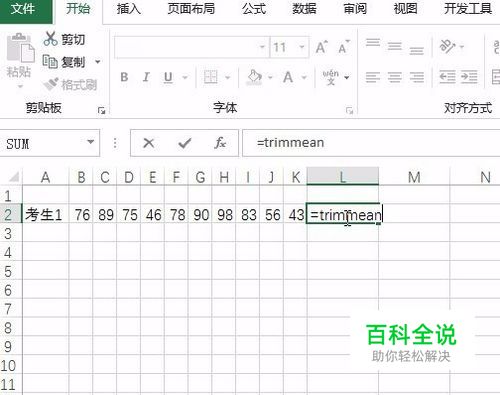Image resolution: width=500 pixels, height=395 pixels.
Task: Open the font name dropdown arrow
Action: [263, 47]
